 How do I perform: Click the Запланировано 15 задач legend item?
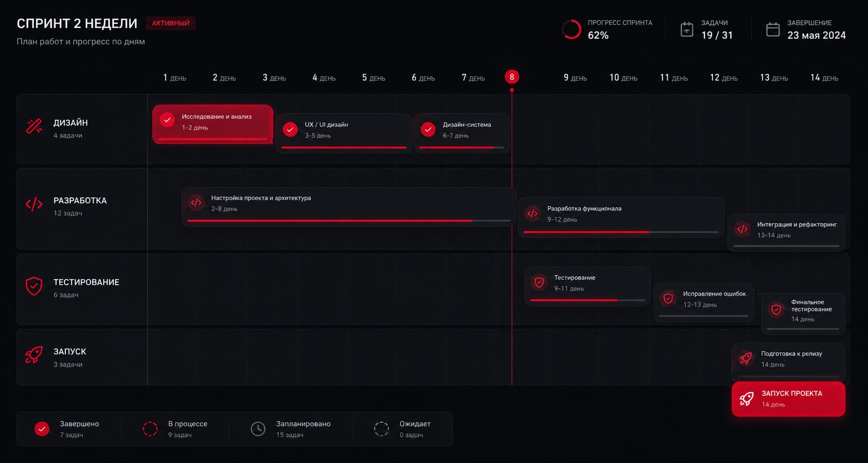point(291,429)
